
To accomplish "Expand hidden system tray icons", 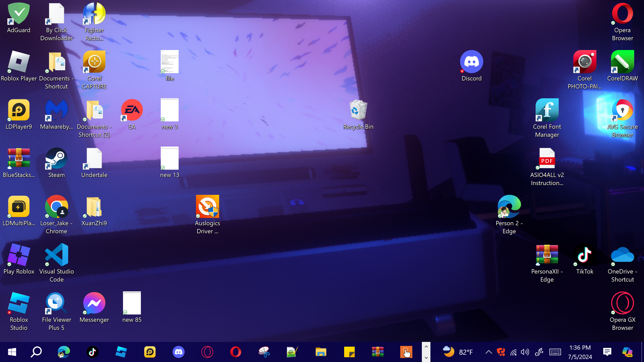I will (489, 352).
